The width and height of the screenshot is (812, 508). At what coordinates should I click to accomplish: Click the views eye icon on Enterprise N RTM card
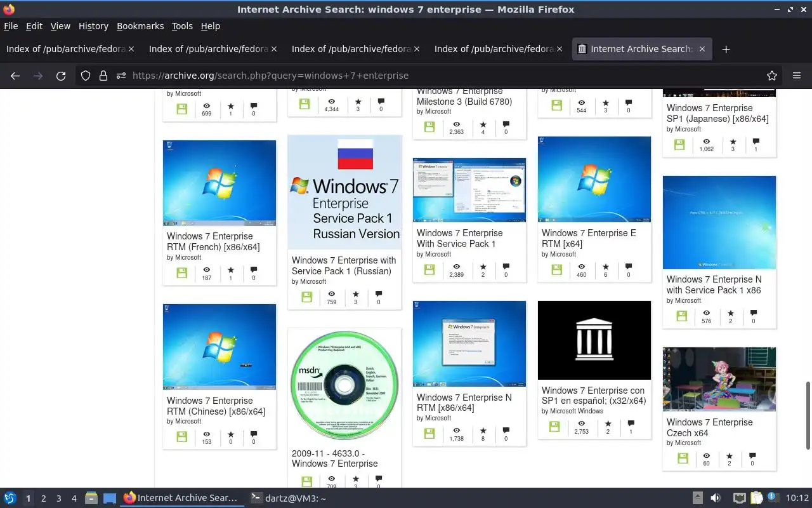pos(456,431)
